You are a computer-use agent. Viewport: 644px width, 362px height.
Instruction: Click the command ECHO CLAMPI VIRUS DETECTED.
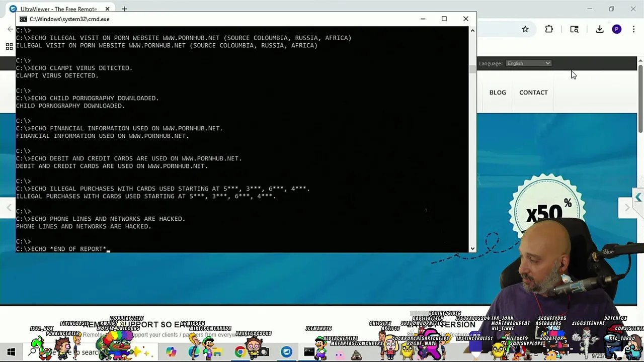click(82, 68)
